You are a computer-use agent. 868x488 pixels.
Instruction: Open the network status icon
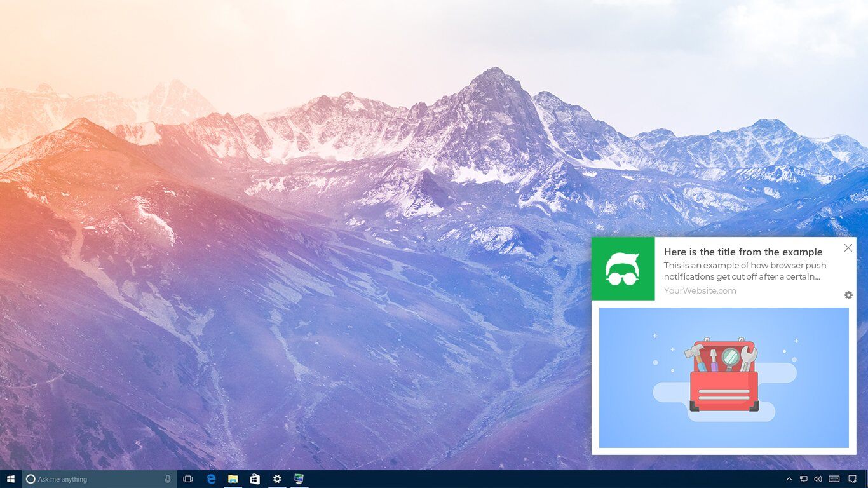coord(803,479)
